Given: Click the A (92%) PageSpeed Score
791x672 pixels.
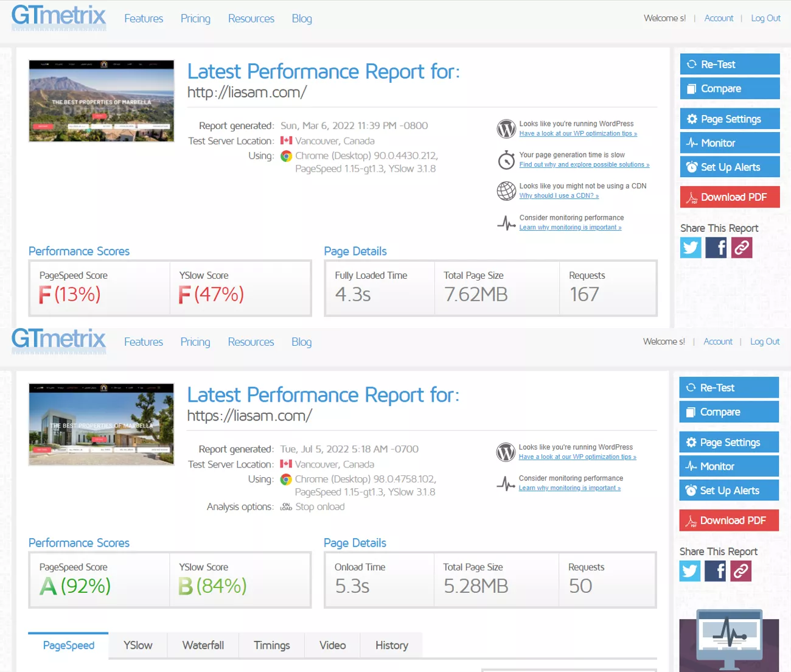Looking at the screenshot, I should [75, 586].
